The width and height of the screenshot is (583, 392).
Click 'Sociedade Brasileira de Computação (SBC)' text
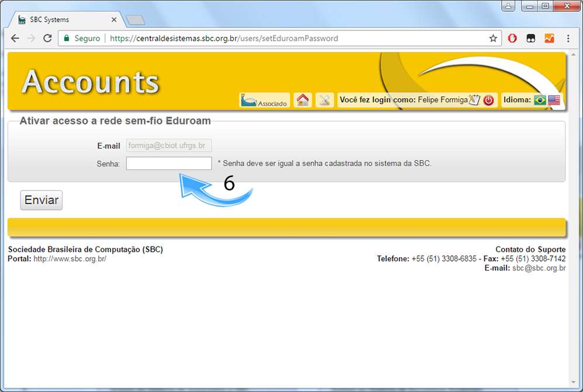(85, 249)
